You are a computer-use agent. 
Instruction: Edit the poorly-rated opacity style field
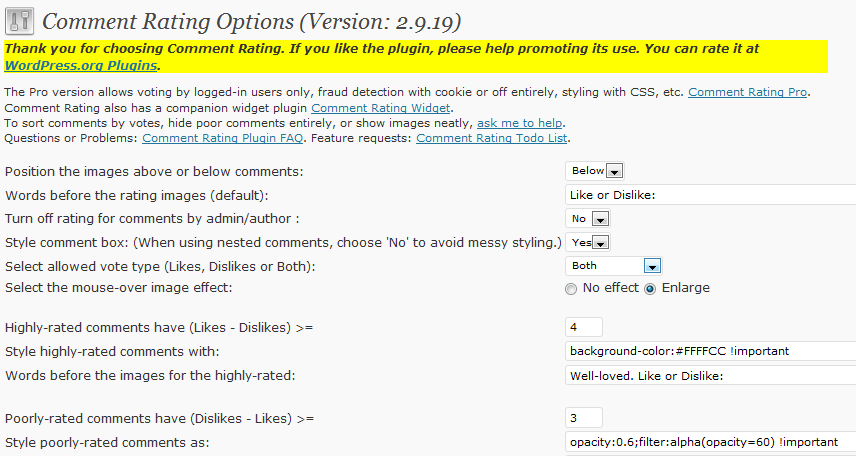coord(710,442)
